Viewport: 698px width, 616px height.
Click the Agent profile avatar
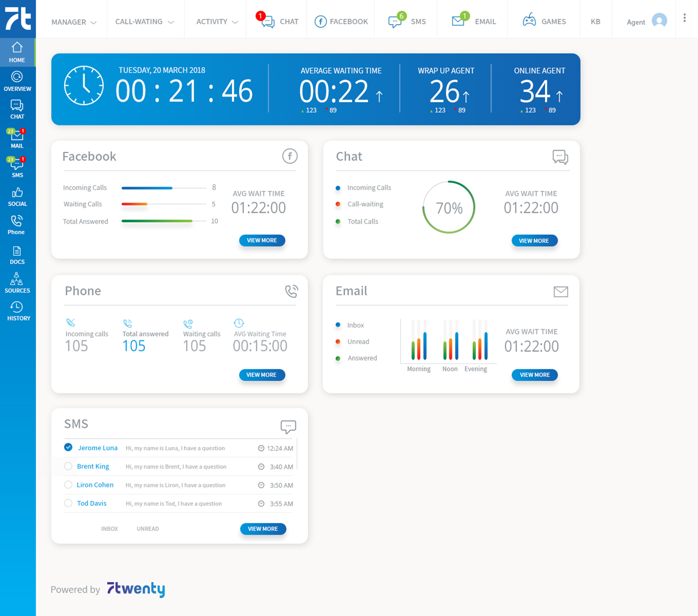pyautogui.click(x=659, y=21)
